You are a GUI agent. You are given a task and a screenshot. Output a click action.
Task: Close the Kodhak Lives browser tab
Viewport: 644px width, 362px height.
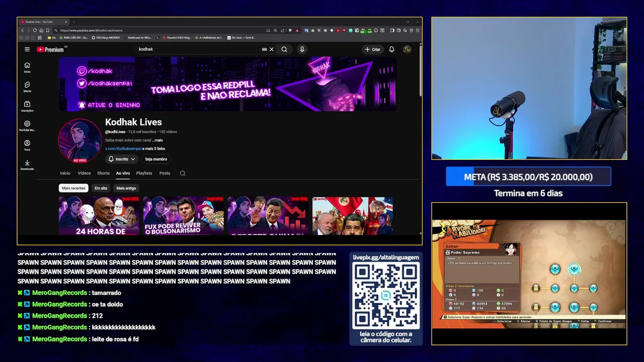click(x=65, y=22)
